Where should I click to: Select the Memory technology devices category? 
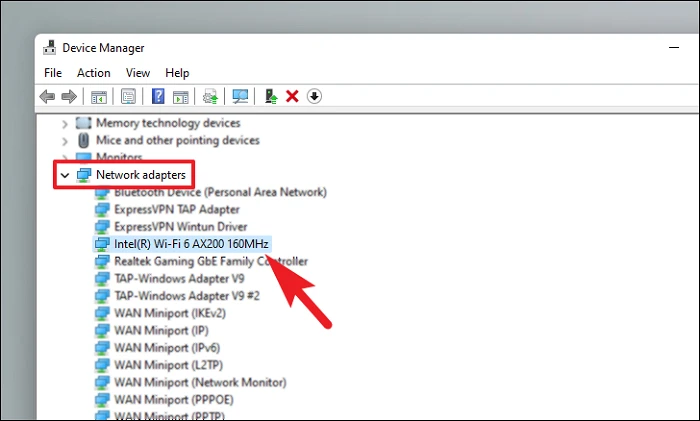coord(168,123)
